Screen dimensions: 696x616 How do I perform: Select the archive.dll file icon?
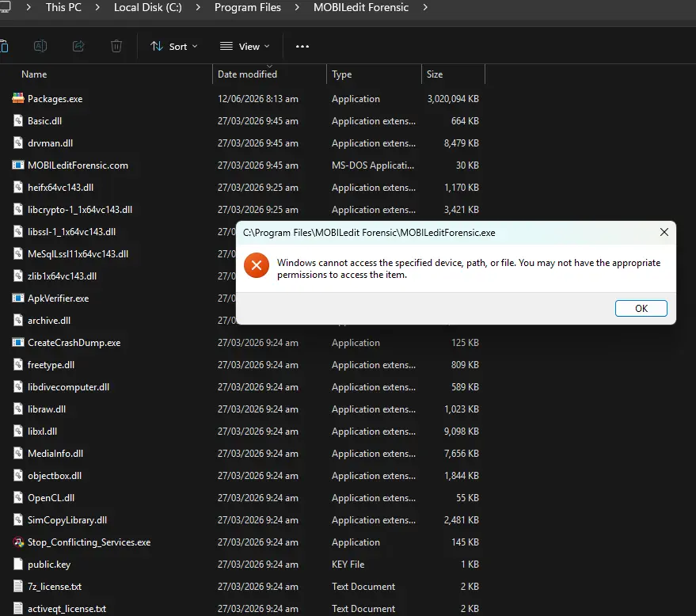click(18, 321)
